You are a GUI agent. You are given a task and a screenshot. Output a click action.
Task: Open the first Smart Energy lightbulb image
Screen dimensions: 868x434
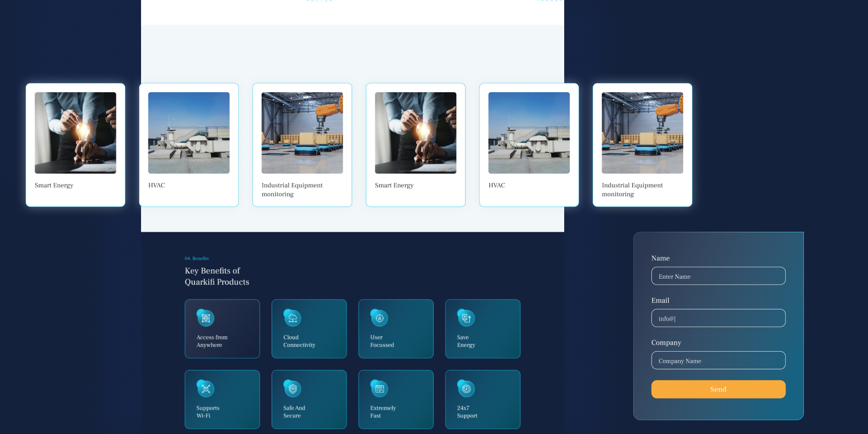click(x=75, y=133)
